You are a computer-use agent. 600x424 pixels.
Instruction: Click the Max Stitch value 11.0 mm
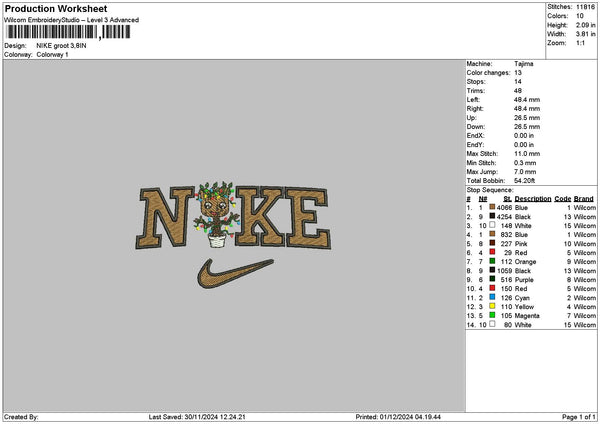point(527,154)
